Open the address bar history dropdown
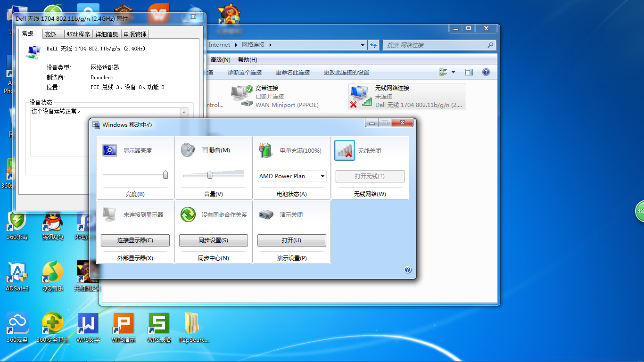 pos(363,45)
